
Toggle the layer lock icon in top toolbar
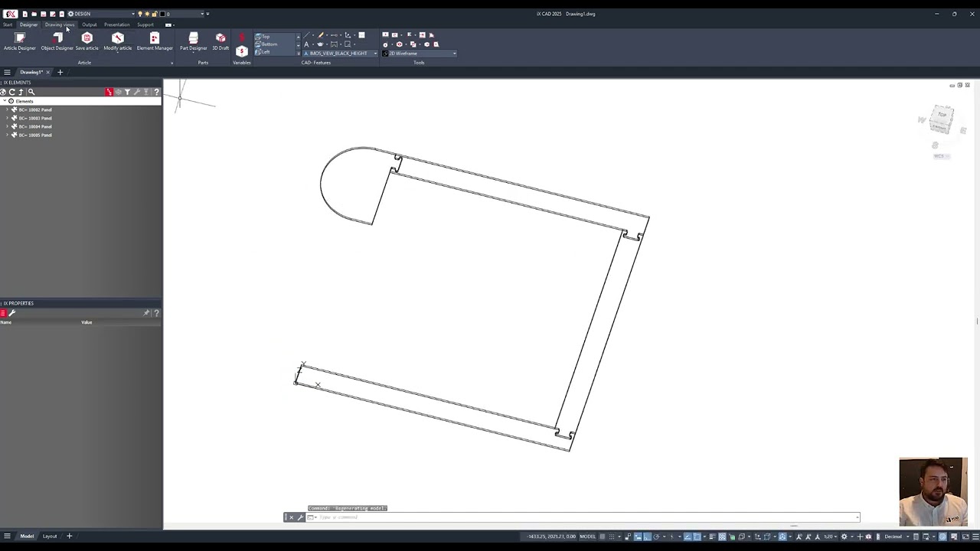154,14
